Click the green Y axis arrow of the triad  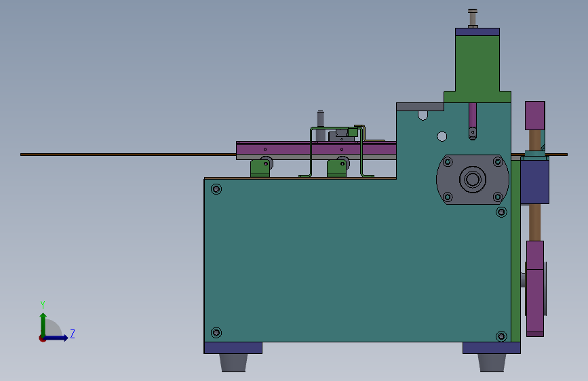[43, 324]
